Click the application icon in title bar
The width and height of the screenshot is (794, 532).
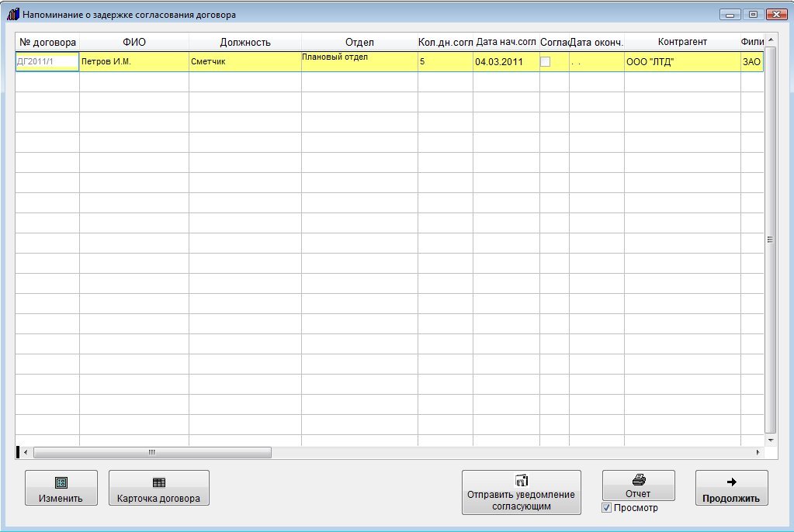click(12, 14)
